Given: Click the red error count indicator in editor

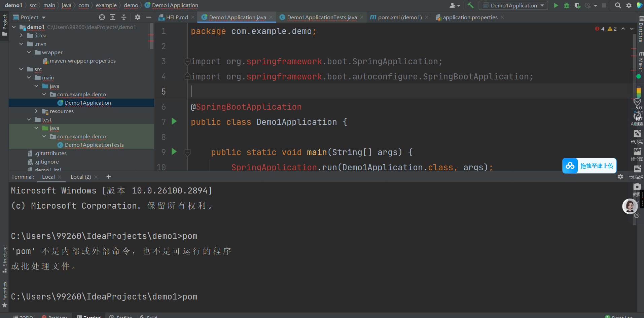Looking at the screenshot, I should click(600, 29).
